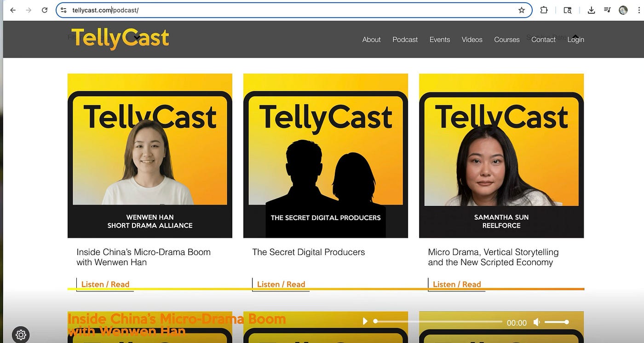Viewport: 644px width, 343px height.
Task: Click the 00:00 time display in player
Action: point(517,323)
